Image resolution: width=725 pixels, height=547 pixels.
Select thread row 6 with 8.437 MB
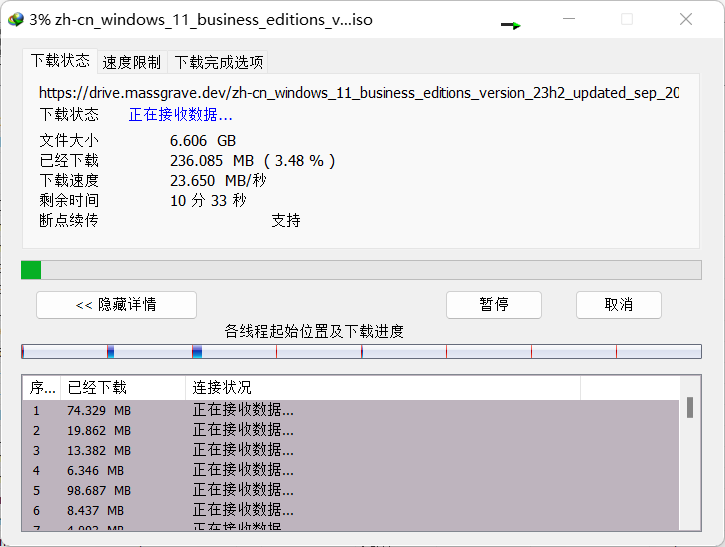tap(350, 510)
